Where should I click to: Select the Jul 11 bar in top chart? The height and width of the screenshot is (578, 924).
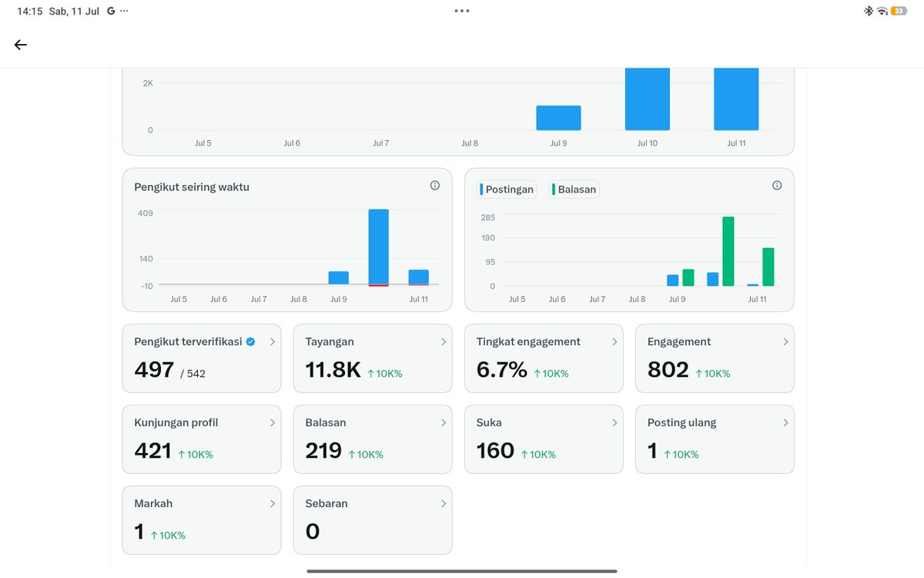pos(736,99)
